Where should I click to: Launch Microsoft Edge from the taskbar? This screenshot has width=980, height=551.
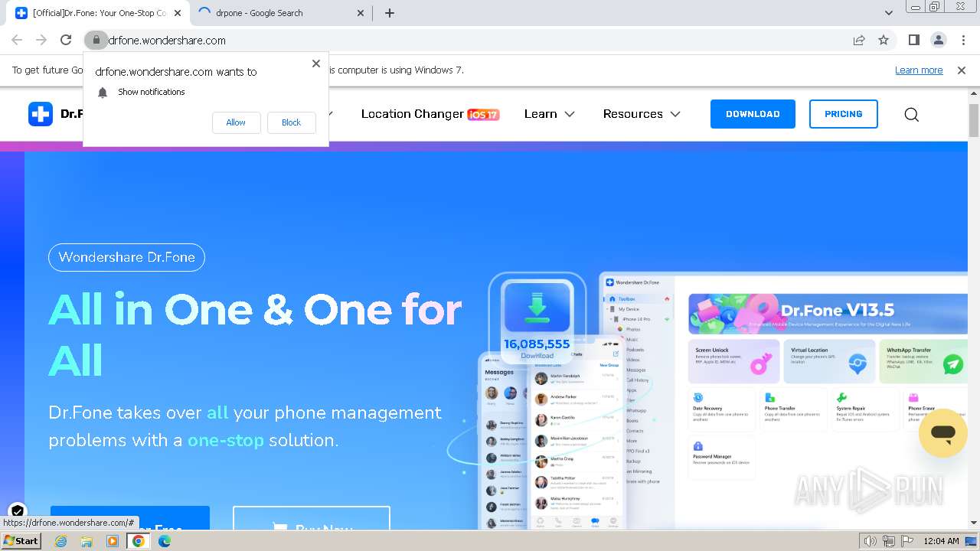165,541
